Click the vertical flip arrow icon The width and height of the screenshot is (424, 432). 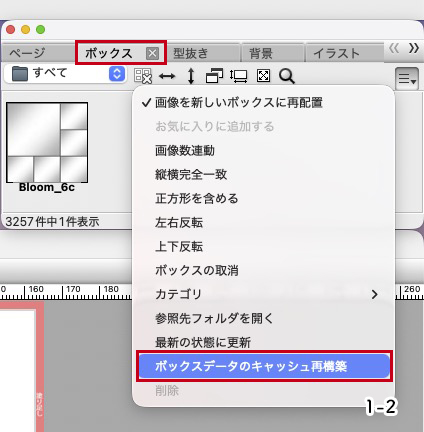(191, 76)
